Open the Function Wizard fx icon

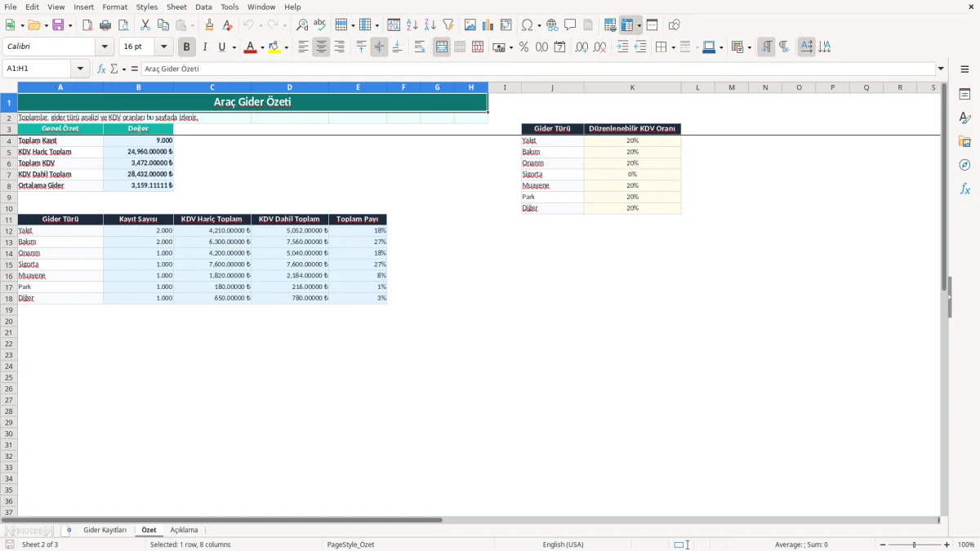tap(101, 69)
